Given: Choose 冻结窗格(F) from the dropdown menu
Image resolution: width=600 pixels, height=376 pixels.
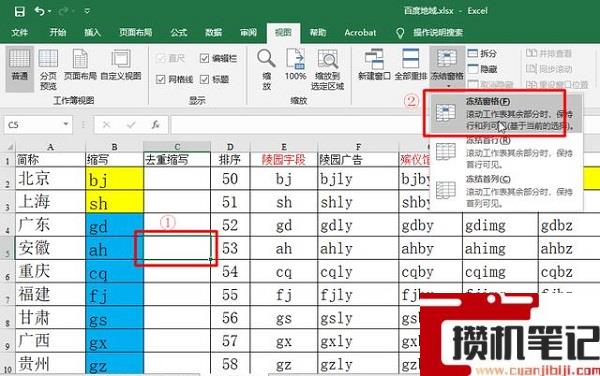Looking at the screenshot, I should (x=506, y=113).
